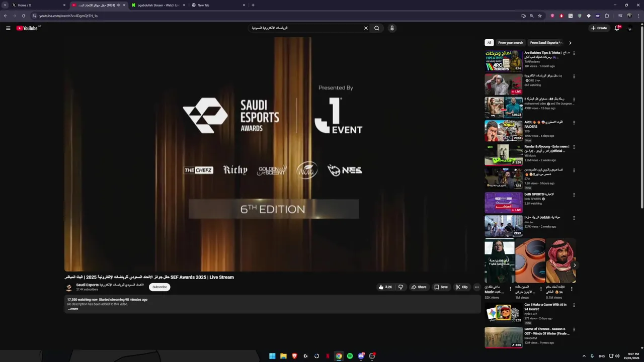
Task: Save the video to a playlist
Action: [441, 287]
